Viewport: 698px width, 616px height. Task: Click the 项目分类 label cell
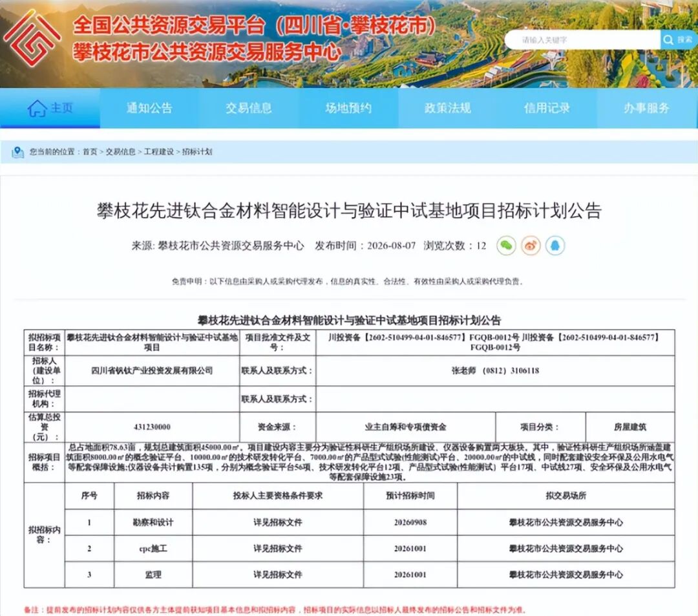point(540,427)
